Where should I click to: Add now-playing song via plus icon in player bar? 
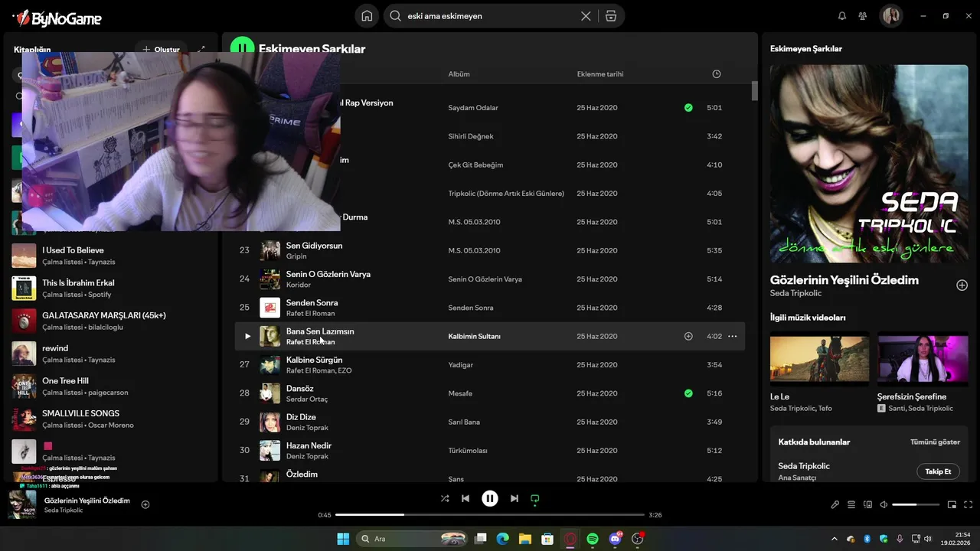pyautogui.click(x=145, y=504)
